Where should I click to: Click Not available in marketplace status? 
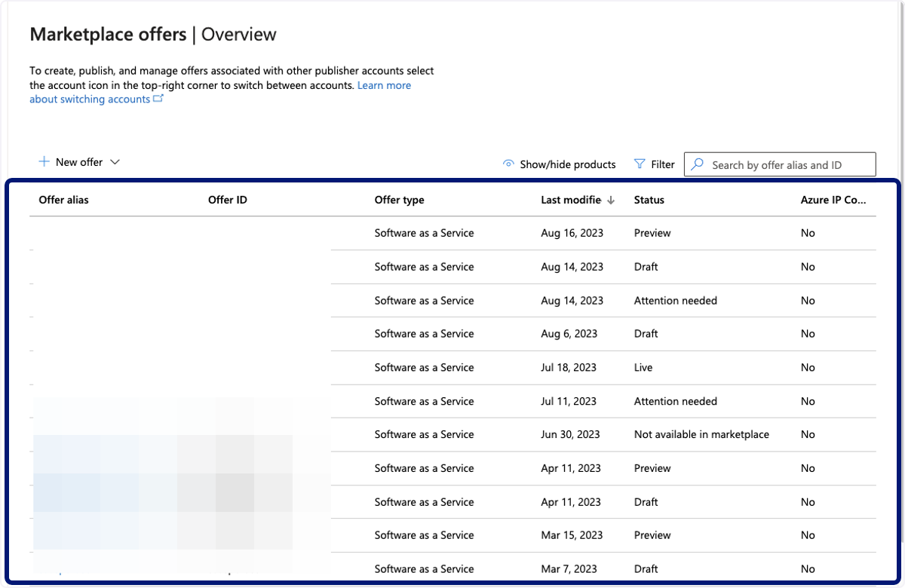coord(701,434)
